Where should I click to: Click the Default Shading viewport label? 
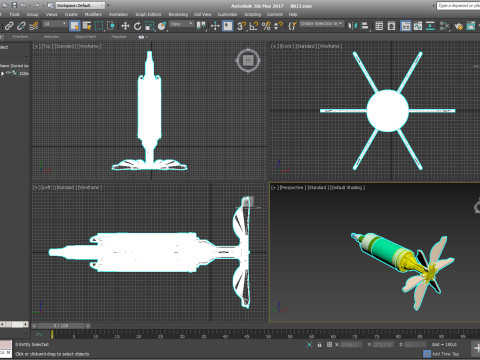click(348, 188)
